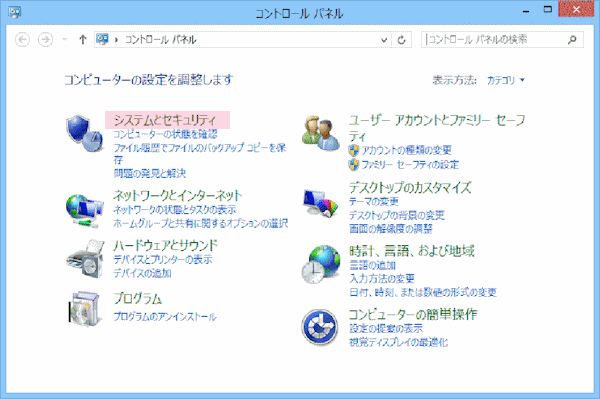Open the デバイスとプリンターの表示 link

coord(163,260)
